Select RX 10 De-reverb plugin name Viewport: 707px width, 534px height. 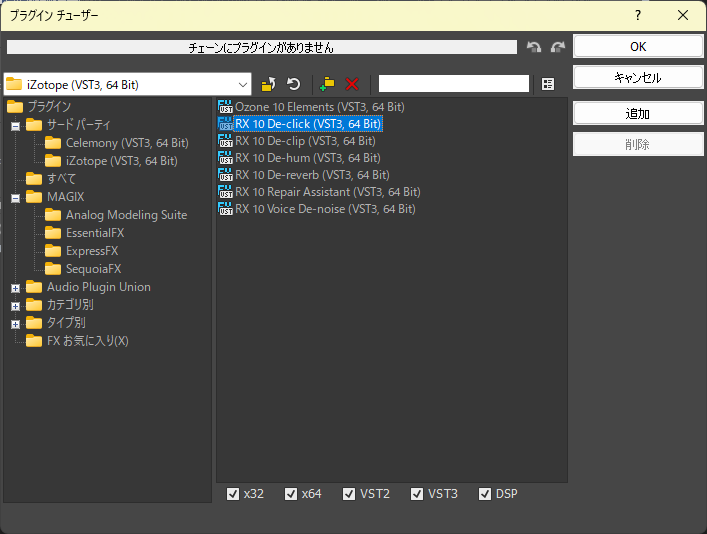pos(312,175)
